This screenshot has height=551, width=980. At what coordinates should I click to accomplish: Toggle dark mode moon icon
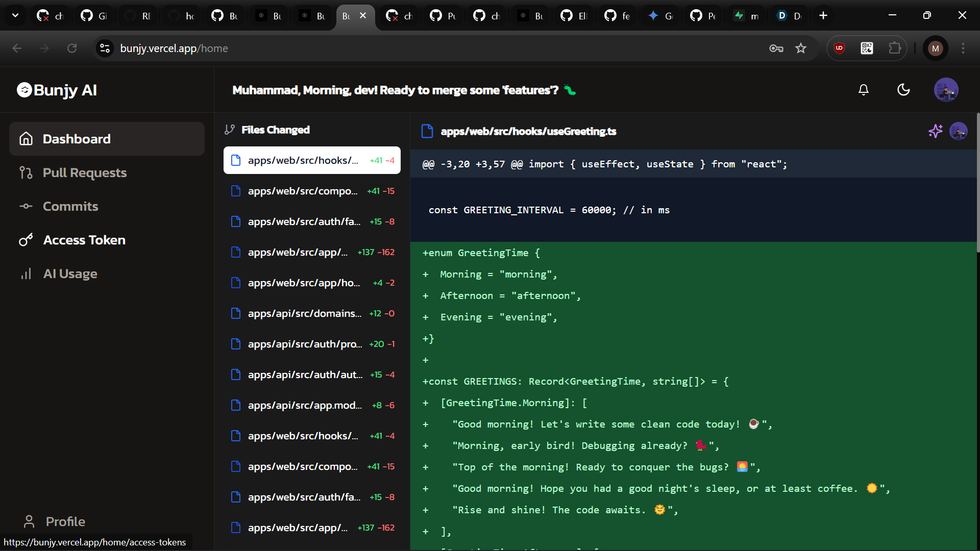point(903,90)
